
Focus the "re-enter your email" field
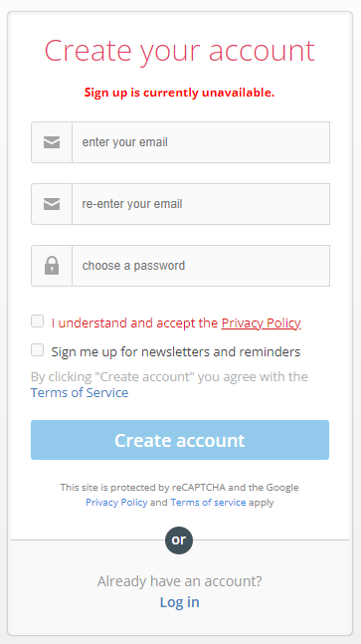201,204
